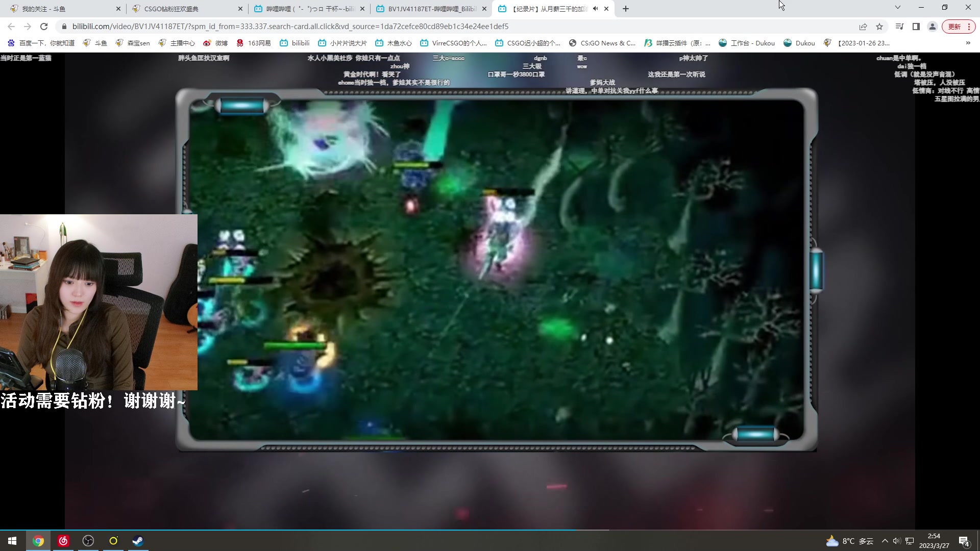The image size is (980, 551).
Task: Open the tab search dropdown chevron
Action: [x=898, y=8]
